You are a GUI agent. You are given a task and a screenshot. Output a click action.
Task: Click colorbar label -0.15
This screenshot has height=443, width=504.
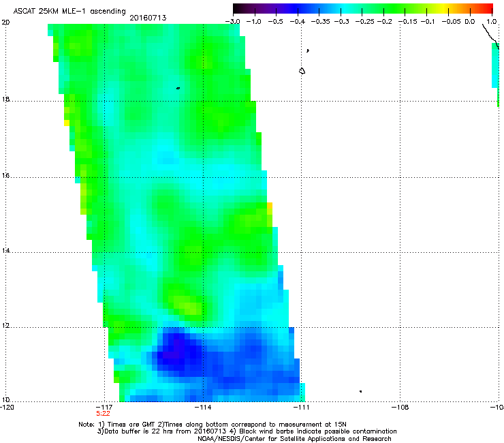[x=407, y=22]
